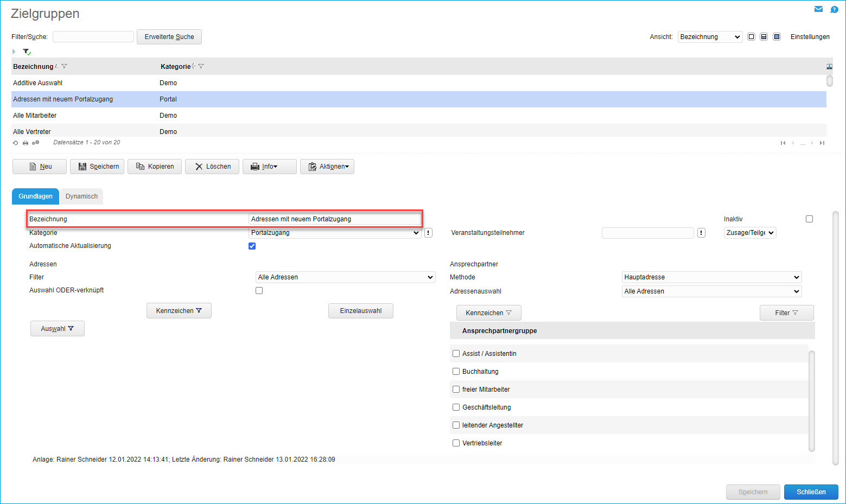Expand the Methode Hauptadresse dropdown

[x=711, y=277]
